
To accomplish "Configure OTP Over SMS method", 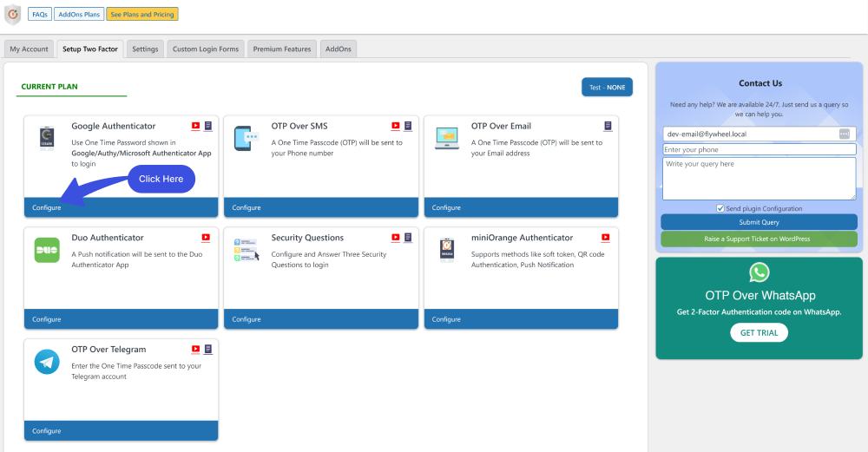I will [x=320, y=207].
